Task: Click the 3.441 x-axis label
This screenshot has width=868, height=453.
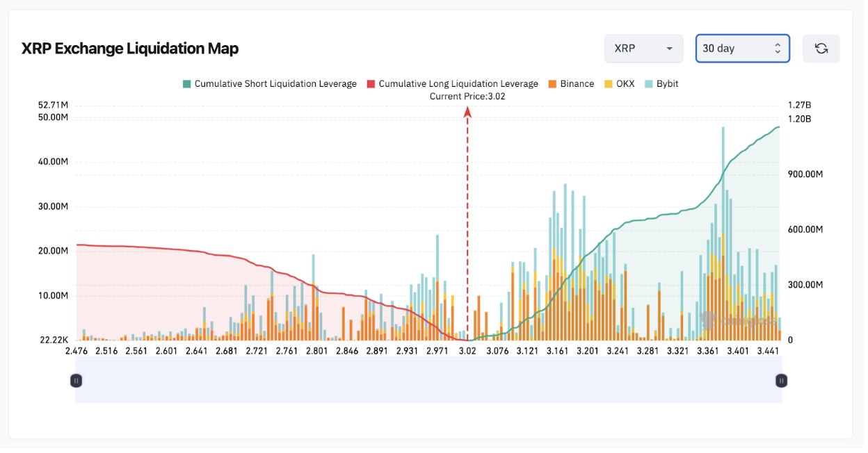Action: (767, 351)
